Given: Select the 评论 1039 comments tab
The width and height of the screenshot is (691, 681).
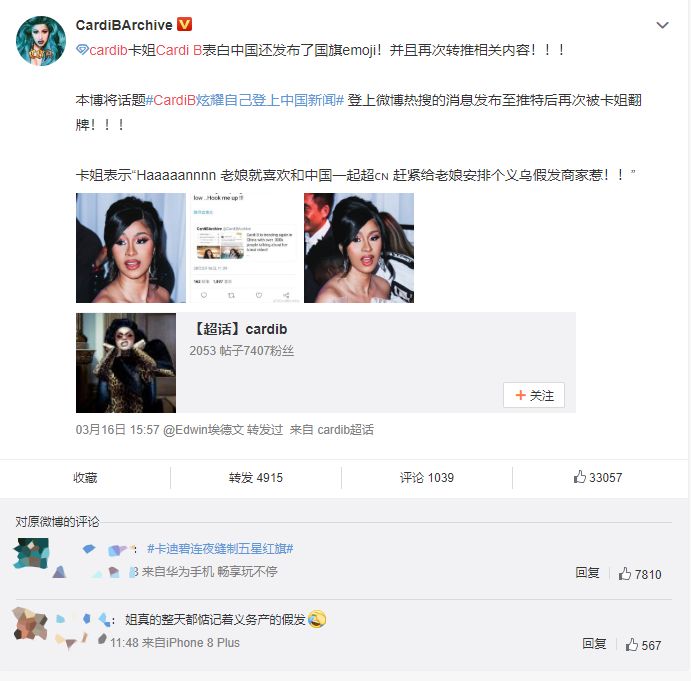Looking at the screenshot, I should 427,478.
